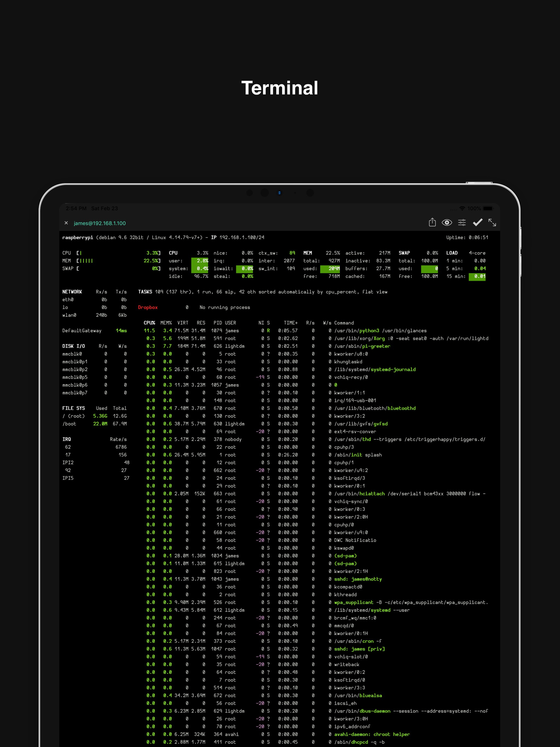The height and width of the screenshot is (747, 560).
Task: Tap the page indicator dots above the screen
Action: point(279,193)
